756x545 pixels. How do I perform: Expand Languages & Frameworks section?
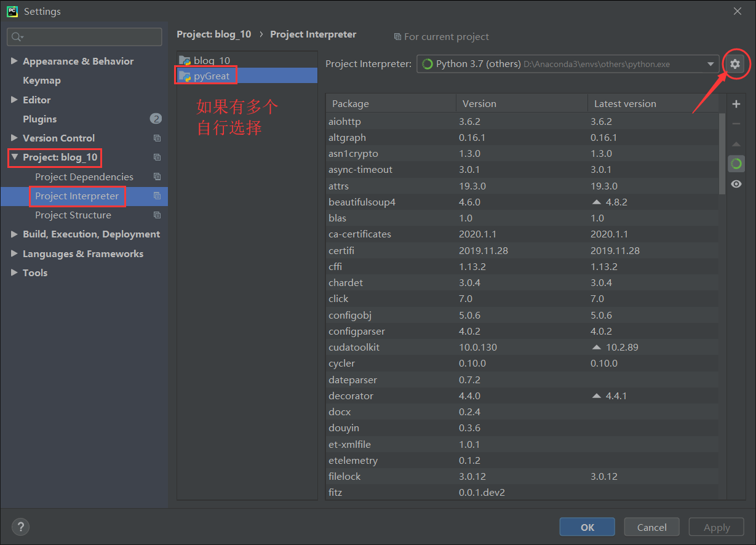(14, 254)
